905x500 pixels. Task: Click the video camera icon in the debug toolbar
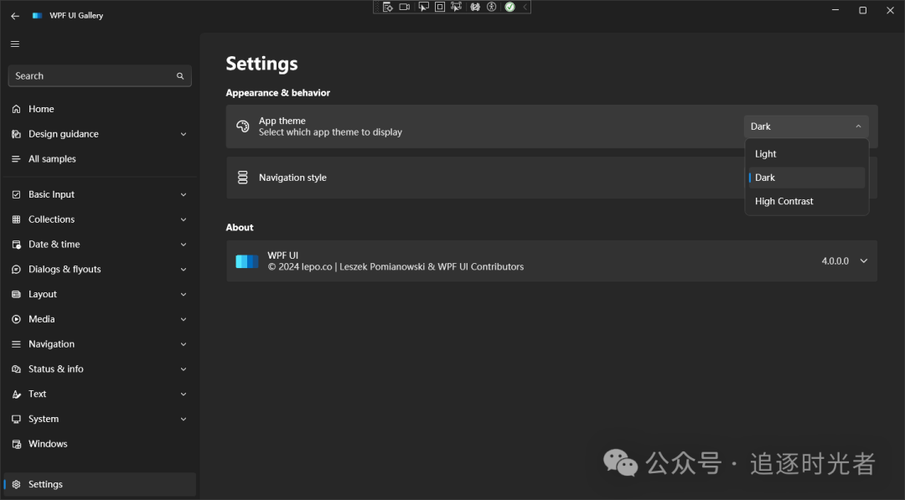[405, 7]
